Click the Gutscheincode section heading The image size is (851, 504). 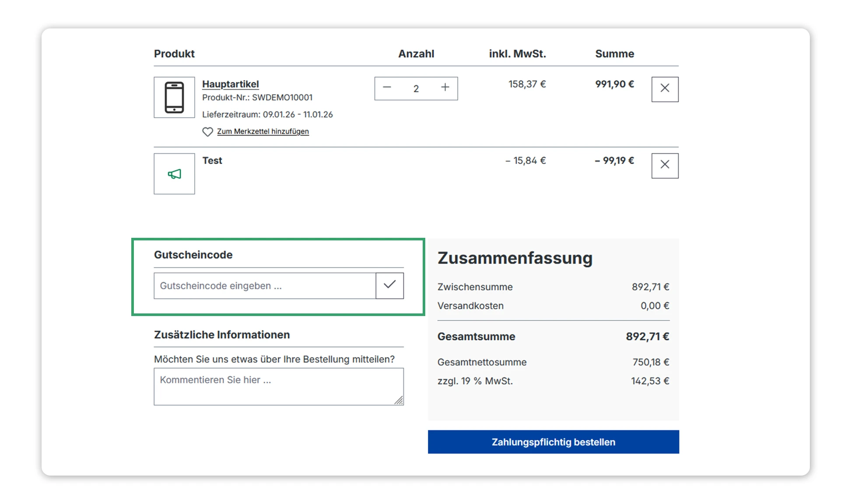(x=193, y=255)
